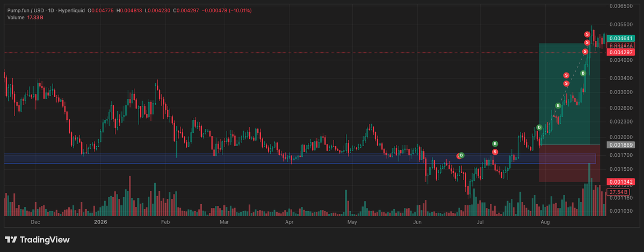This screenshot has width=644, height=252.
Task: Click the red S sell marker in July
Action: coord(495,152)
